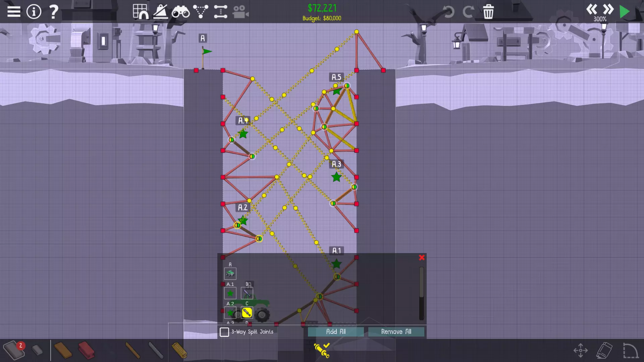This screenshot has width=644, height=362.
Task: Open the level info panel
Action: pyautogui.click(x=34, y=12)
